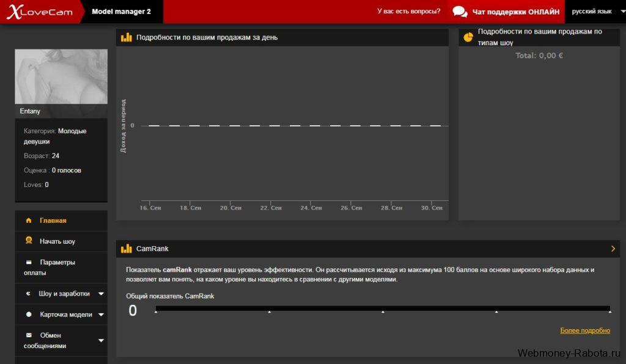Open the Шоу и заработки menu
626x364 pixels.
coord(61,294)
